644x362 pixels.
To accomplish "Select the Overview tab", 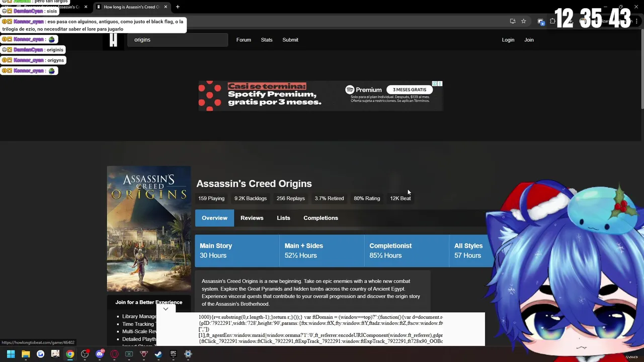I will point(214,218).
